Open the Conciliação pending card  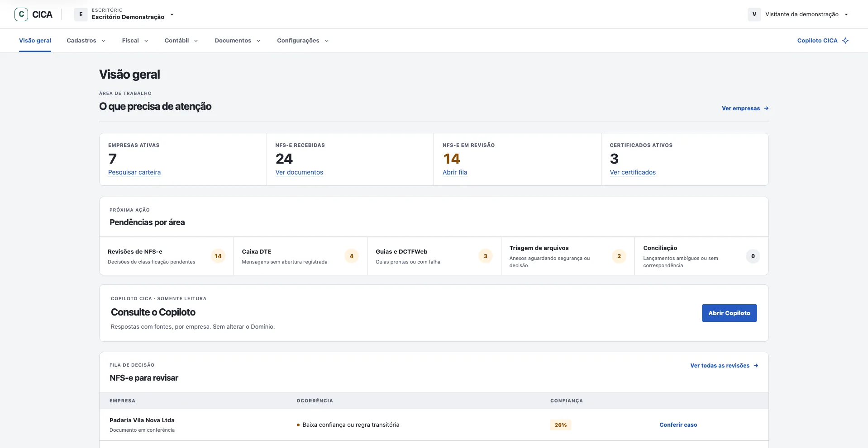(701, 256)
